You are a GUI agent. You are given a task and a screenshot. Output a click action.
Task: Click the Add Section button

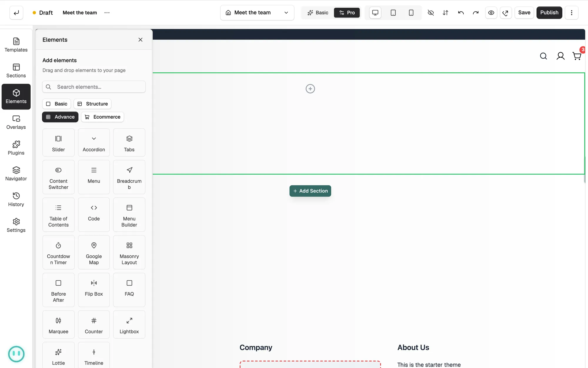click(310, 191)
